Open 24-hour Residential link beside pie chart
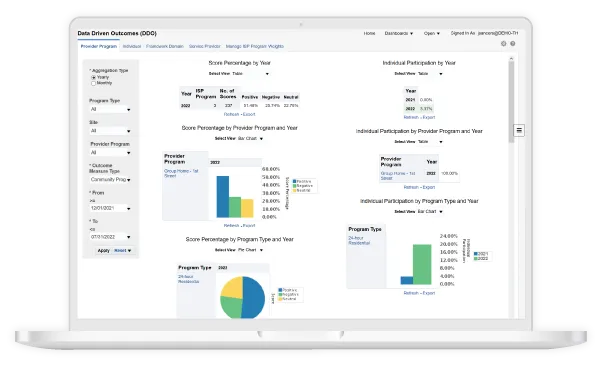This screenshot has width=600, height=365. [x=188, y=279]
